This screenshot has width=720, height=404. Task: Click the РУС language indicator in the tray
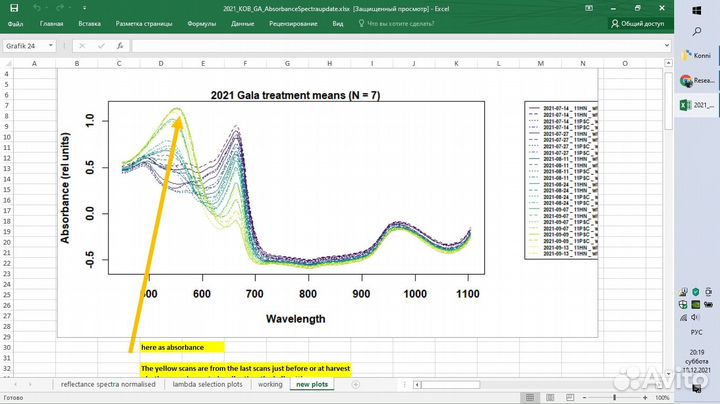tap(697, 332)
